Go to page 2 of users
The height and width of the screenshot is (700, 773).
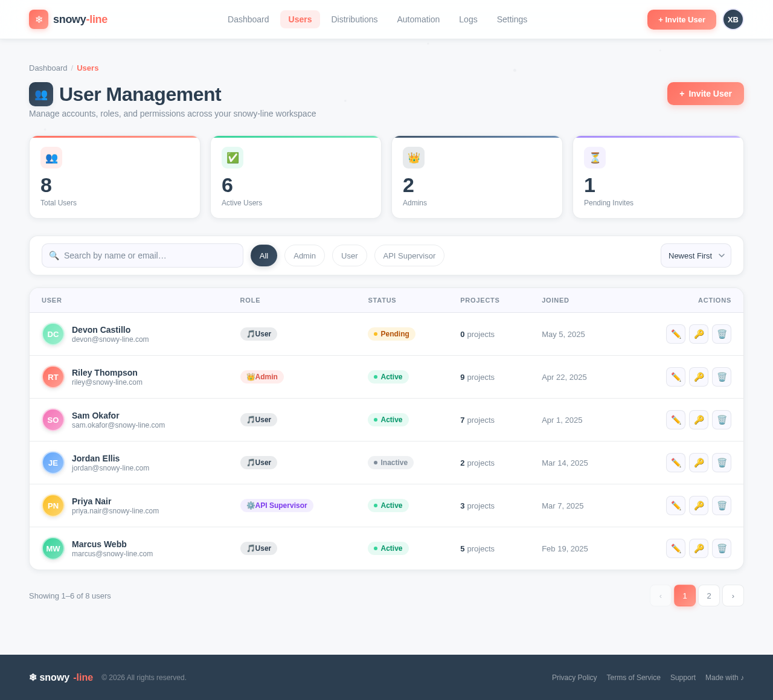(708, 596)
